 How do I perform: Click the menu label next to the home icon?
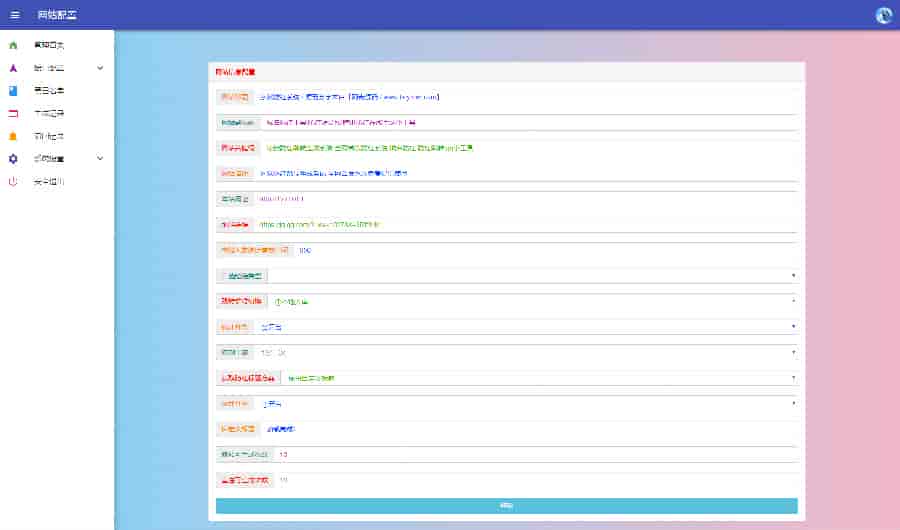click(x=48, y=45)
